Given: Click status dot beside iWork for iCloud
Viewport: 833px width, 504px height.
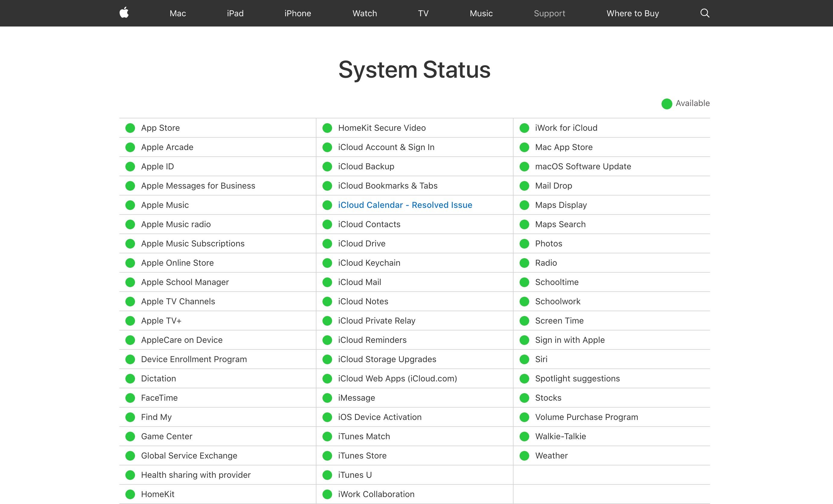Looking at the screenshot, I should pyautogui.click(x=524, y=128).
